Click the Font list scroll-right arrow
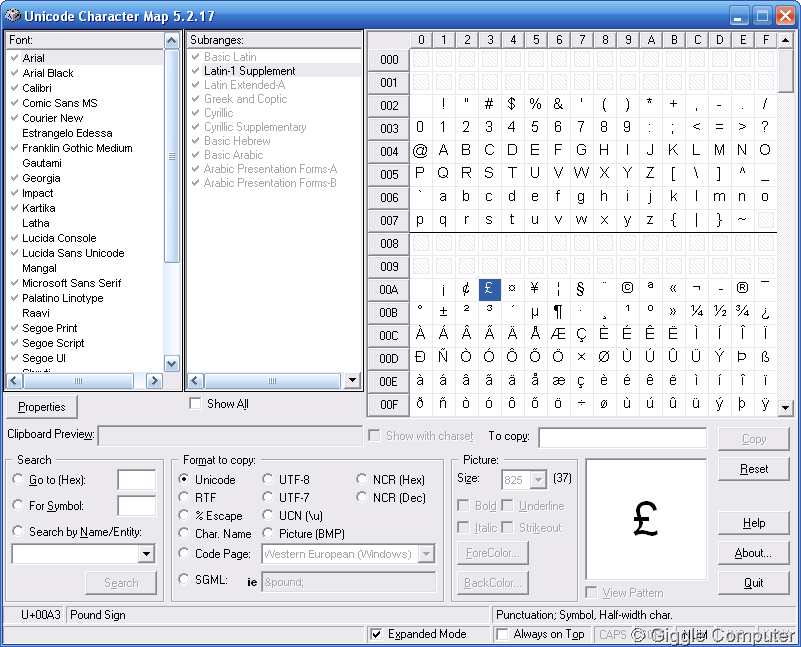The width and height of the screenshot is (801, 647). click(154, 380)
